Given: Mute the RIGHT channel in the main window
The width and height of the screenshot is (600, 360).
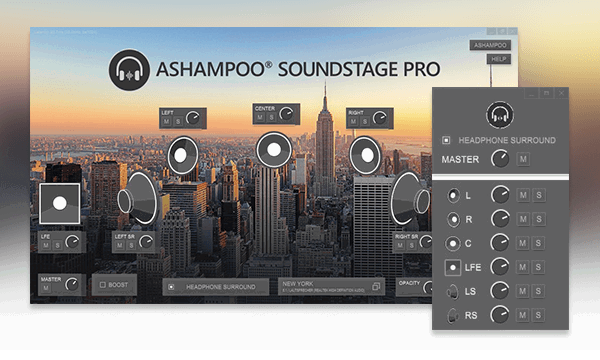Looking at the screenshot, I should pyautogui.click(x=353, y=122).
